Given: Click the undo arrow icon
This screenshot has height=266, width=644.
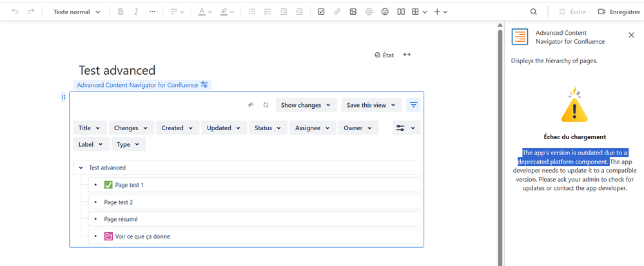Looking at the screenshot, I should (15, 12).
